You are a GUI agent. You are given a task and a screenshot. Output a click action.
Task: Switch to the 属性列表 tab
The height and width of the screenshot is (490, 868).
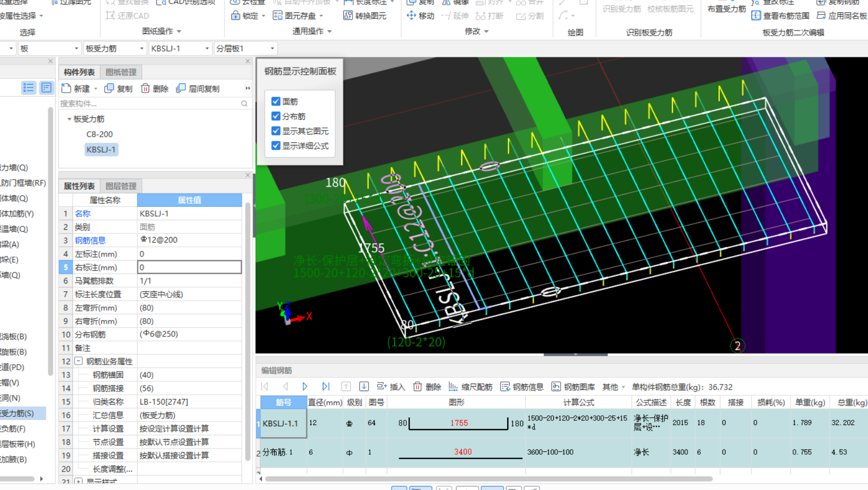[x=79, y=186]
